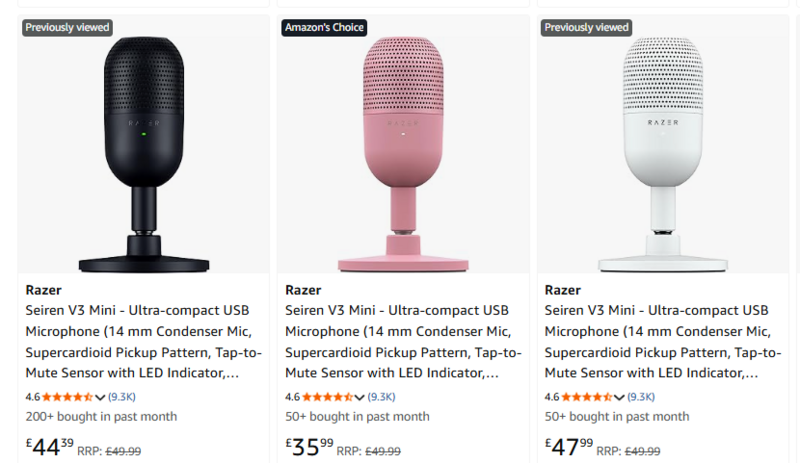Viewport: 800px width, 463px height.
Task: Click Previously viewed badge on black microphone
Action: pyautogui.click(x=67, y=27)
